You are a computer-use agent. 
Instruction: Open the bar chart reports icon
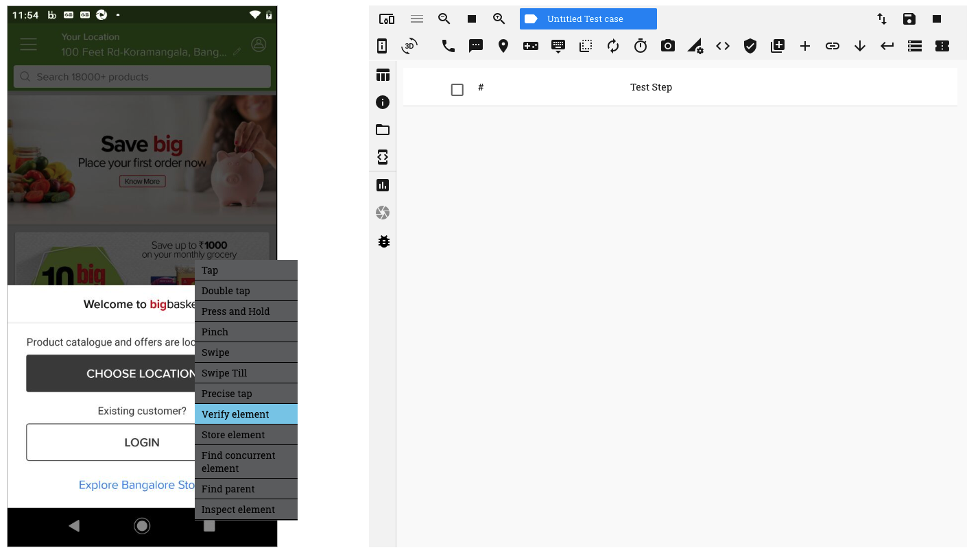pyautogui.click(x=383, y=185)
